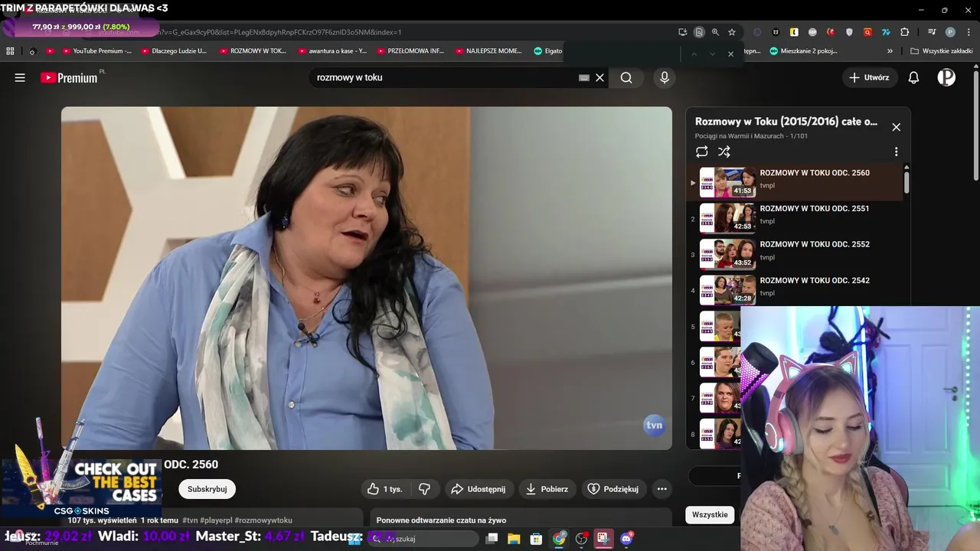The height and width of the screenshot is (551, 980).
Task: Clear the search query with the X icon
Action: pyautogui.click(x=599, y=77)
